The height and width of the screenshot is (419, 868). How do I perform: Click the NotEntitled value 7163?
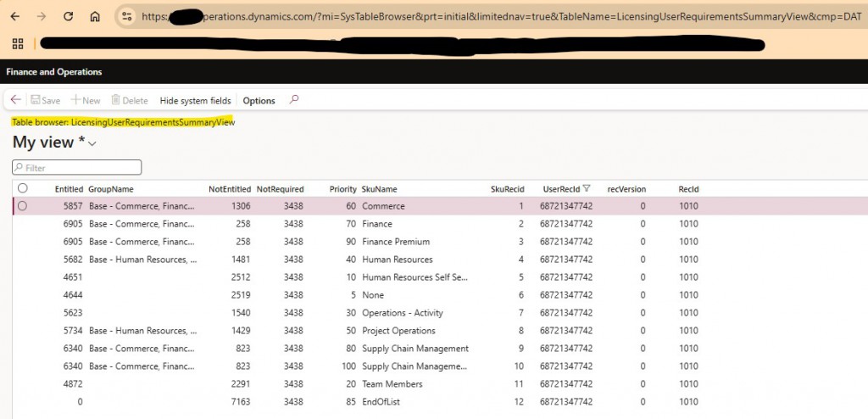tap(241, 401)
